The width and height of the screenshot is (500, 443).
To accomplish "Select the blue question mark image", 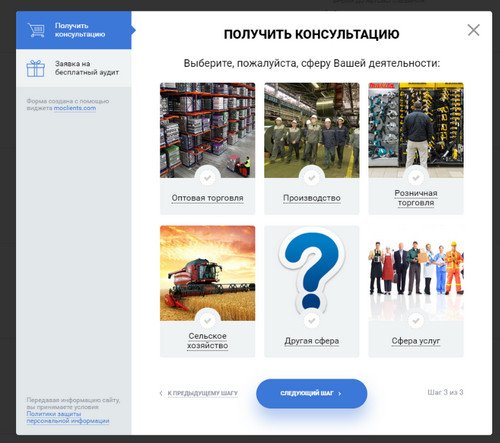I will (x=312, y=273).
